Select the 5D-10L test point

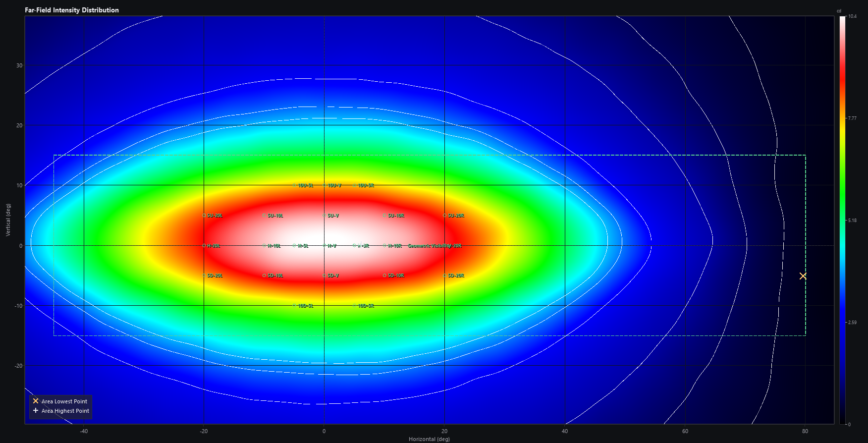point(264,276)
